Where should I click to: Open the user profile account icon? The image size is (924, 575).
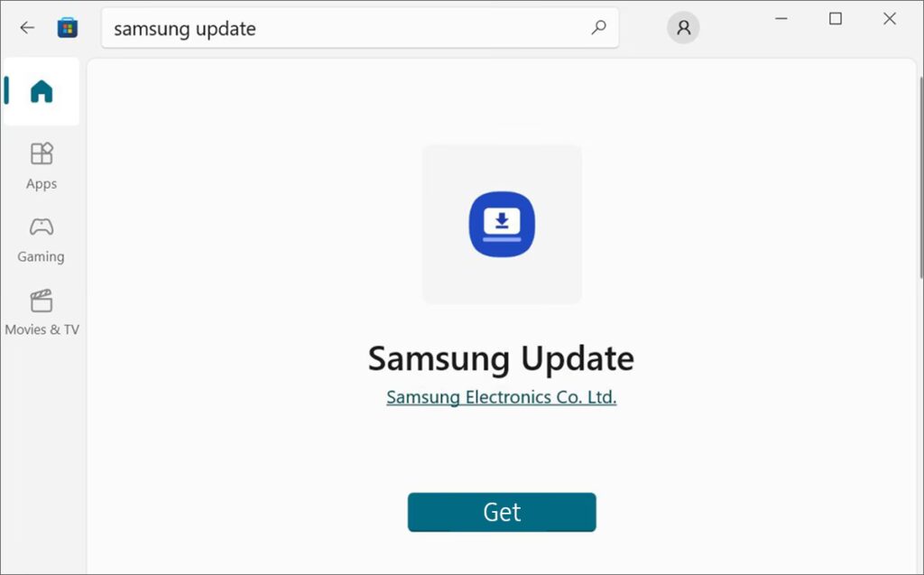pos(684,27)
